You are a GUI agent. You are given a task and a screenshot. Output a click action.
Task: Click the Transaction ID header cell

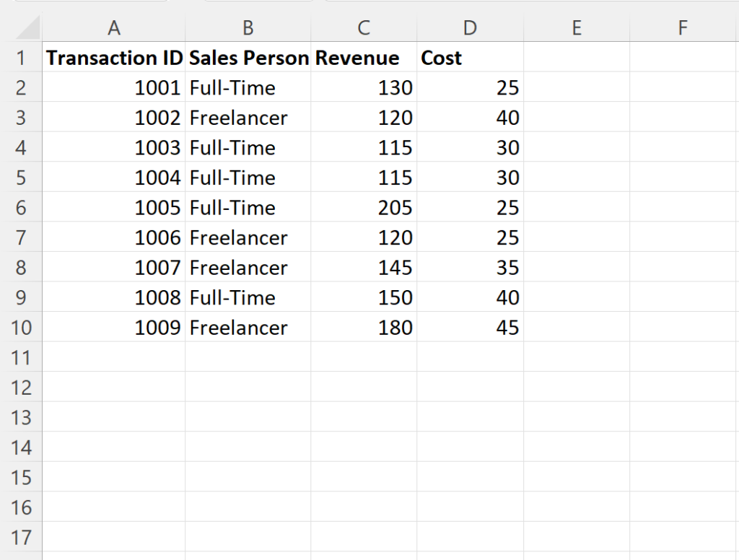pos(114,58)
